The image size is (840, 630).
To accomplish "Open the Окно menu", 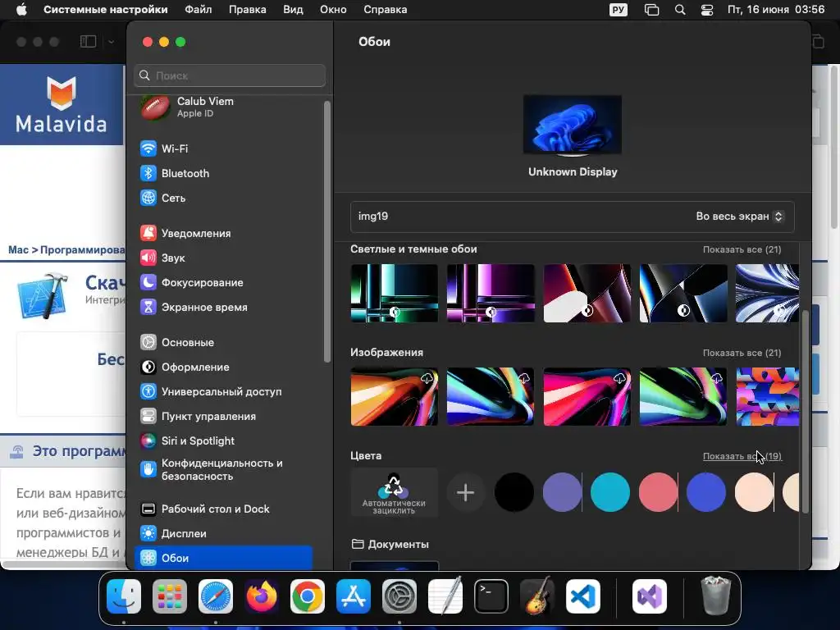I will (x=333, y=10).
